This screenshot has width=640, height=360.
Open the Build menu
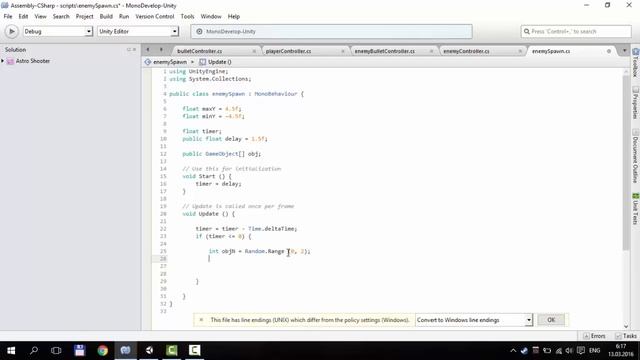(x=106, y=16)
